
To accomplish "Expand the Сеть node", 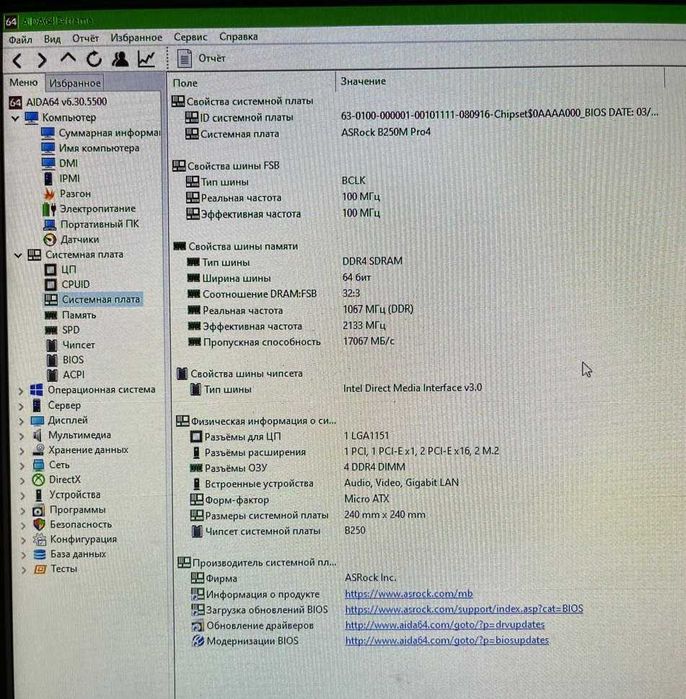I will pyautogui.click(x=22, y=466).
